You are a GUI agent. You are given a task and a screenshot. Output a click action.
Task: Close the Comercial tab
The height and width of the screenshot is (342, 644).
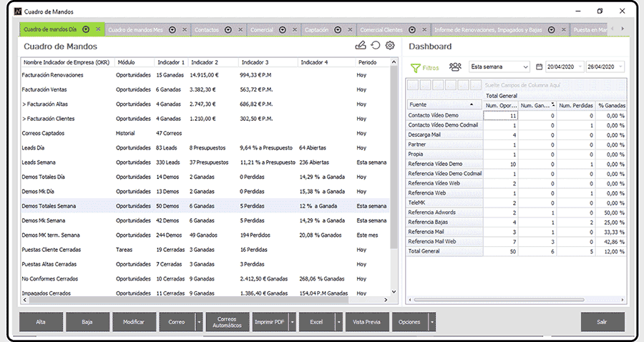coord(295,29)
